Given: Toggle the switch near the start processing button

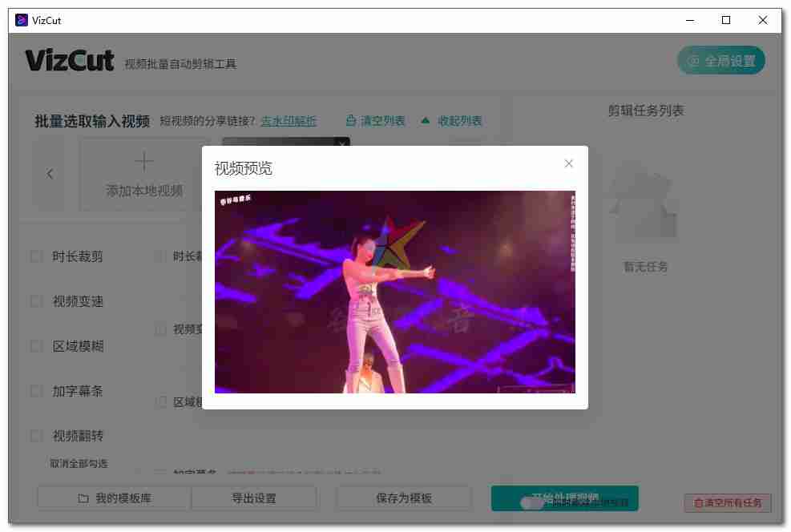Looking at the screenshot, I should tap(532, 502).
